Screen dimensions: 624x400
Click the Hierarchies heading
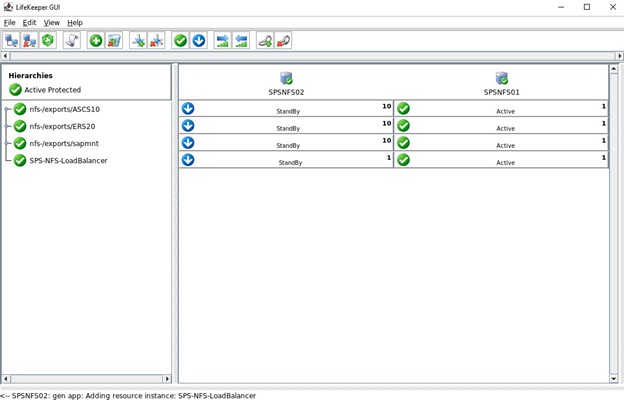tap(31, 75)
